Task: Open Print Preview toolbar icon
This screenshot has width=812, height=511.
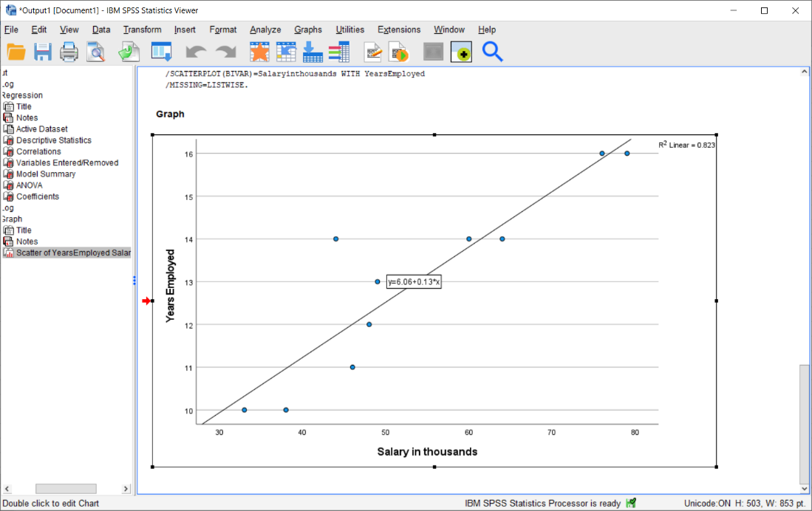Action: pos(96,52)
